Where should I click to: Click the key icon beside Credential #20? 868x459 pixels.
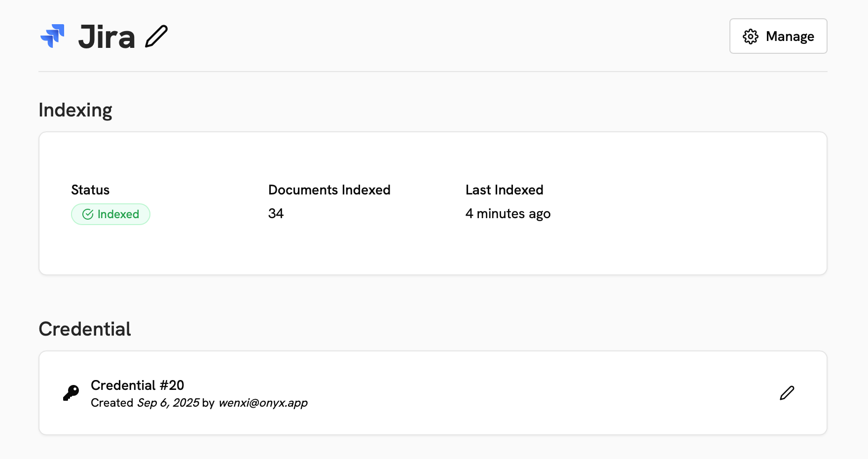pyautogui.click(x=71, y=392)
